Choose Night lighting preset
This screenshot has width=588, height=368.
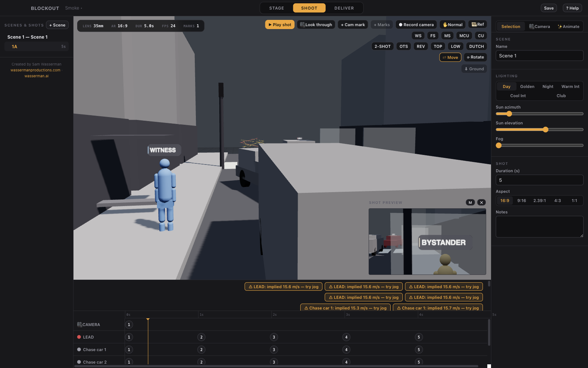click(x=548, y=86)
